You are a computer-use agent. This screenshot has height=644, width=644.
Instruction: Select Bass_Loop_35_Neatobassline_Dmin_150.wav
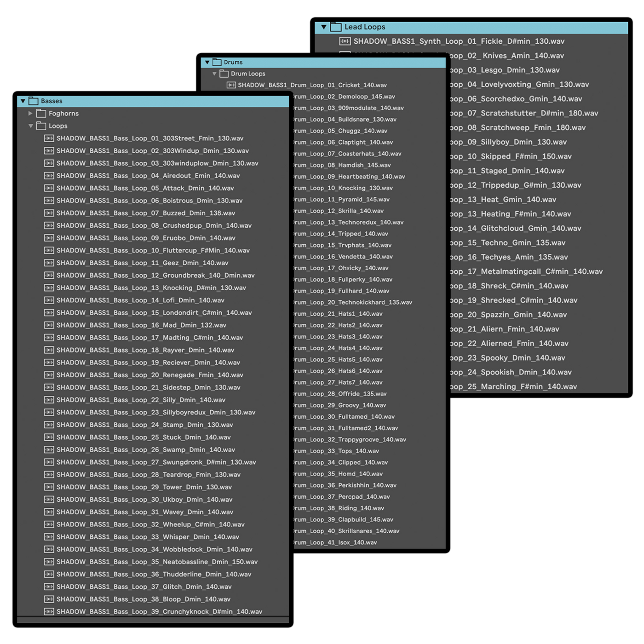(156, 562)
